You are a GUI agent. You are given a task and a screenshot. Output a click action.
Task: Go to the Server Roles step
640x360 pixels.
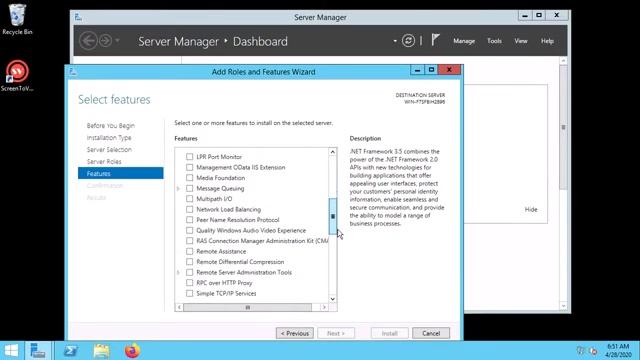pos(104,162)
